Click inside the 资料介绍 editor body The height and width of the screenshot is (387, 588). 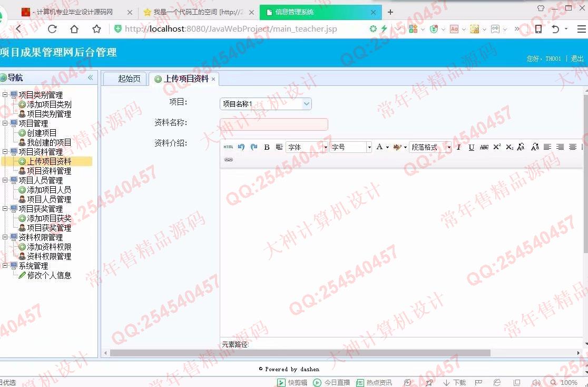point(401,252)
